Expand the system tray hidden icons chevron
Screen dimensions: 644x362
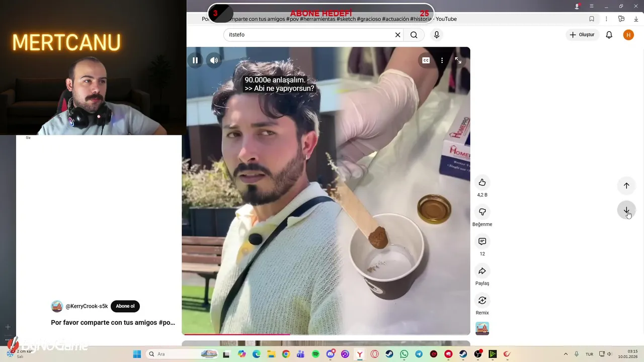(x=566, y=354)
